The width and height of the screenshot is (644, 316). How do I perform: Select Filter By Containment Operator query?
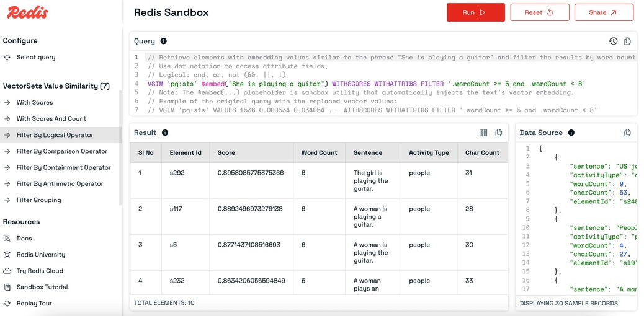tap(61, 167)
